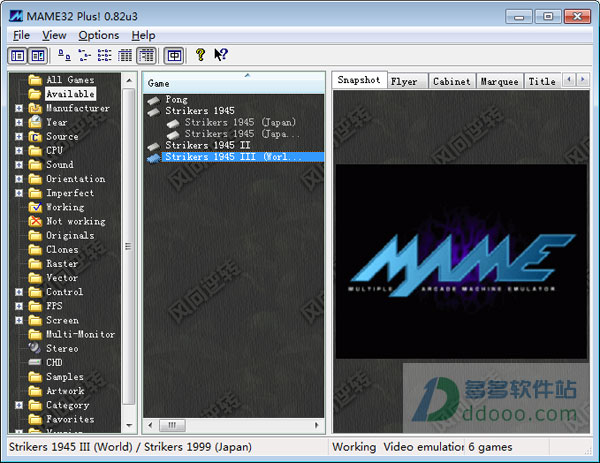Click the Strikers 1945 (Japan) clone icon
Screen dimensions: 600x463
pyautogui.click(x=173, y=123)
